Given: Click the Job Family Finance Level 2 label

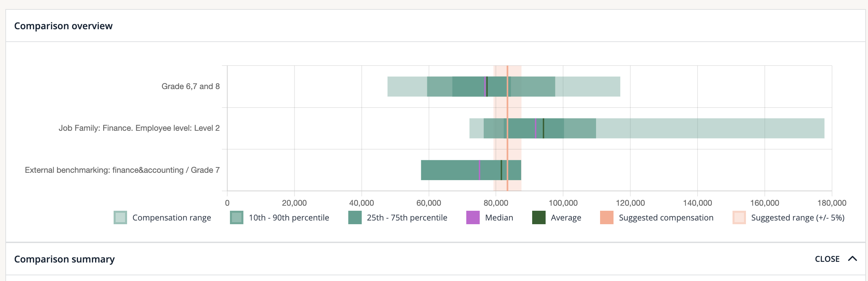Looking at the screenshot, I should point(139,128).
